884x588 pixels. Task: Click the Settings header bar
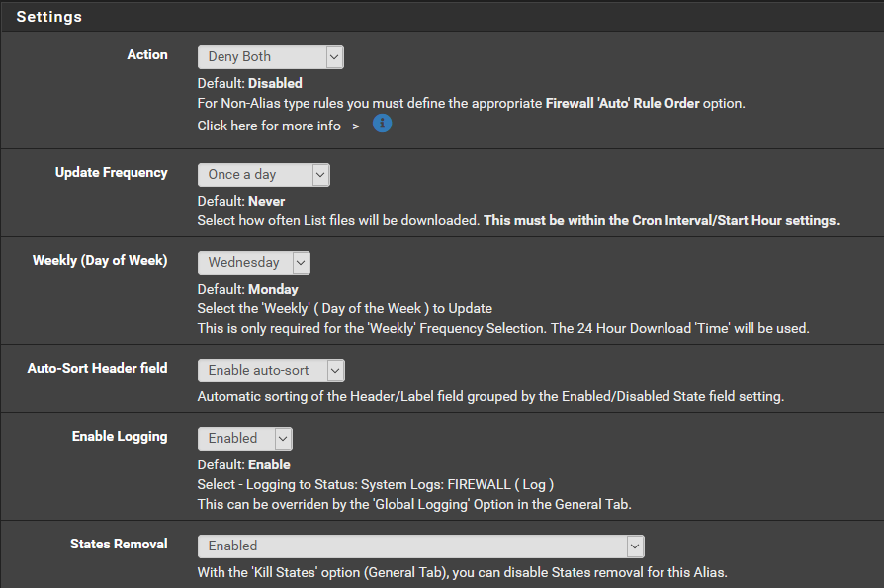49,15
